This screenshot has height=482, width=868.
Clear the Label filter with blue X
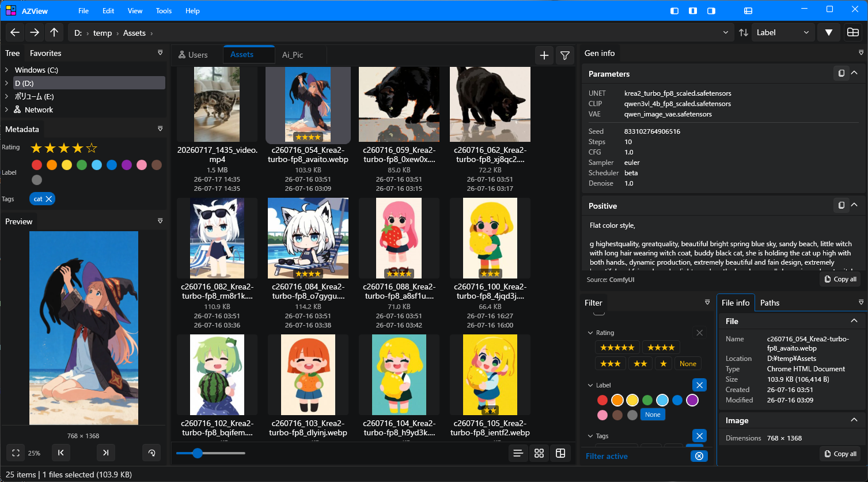tap(699, 385)
